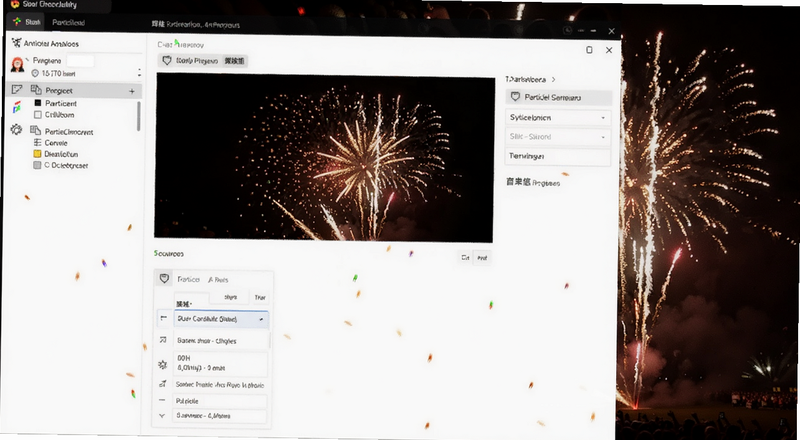The width and height of the screenshot is (800, 440).
Task: Click the 'Basenc shoe - Clhghes' field
Action: [x=221, y=340]
